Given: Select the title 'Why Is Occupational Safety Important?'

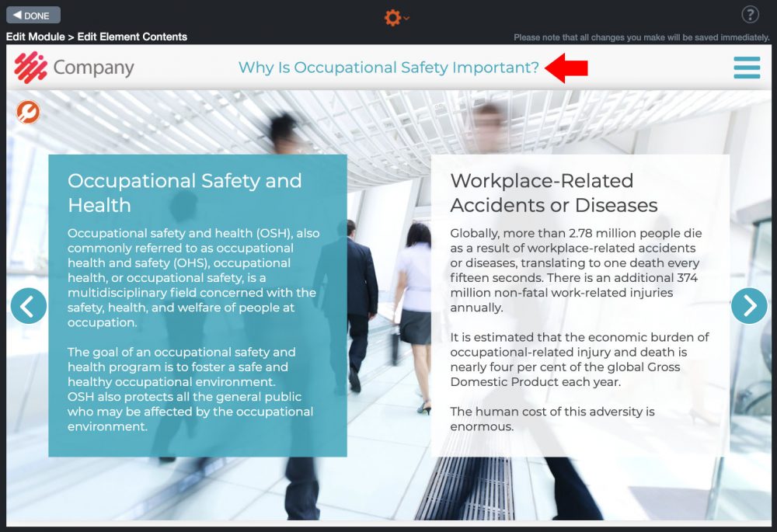Looking at the screenshot, I should 388,68.
